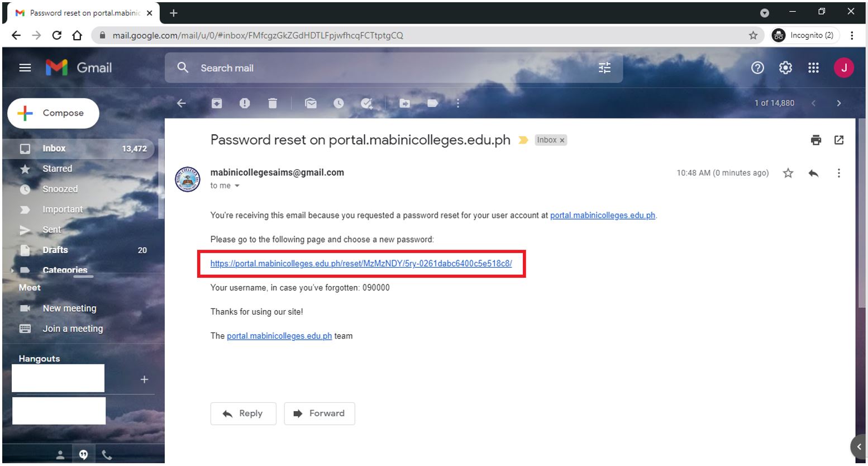
Task: Go to the Starred folder
Action: 57,169
